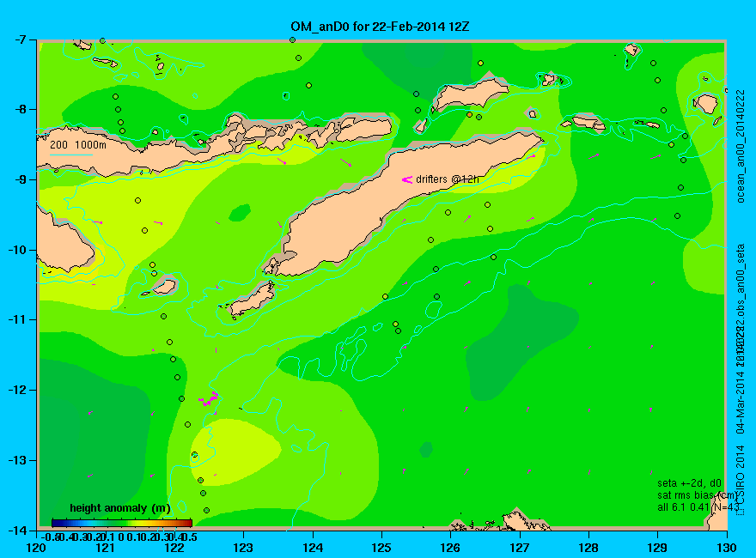Viewport: 756px width, 558px height.
Task: Click the longitude axis label 124
Action: coord(313,548)
